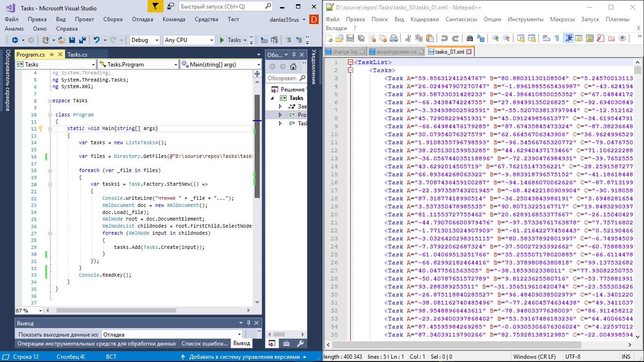This screenshot has height=362, width=644.
Task: Click the yellow notifications filter flag
Action: click(156, 7)
